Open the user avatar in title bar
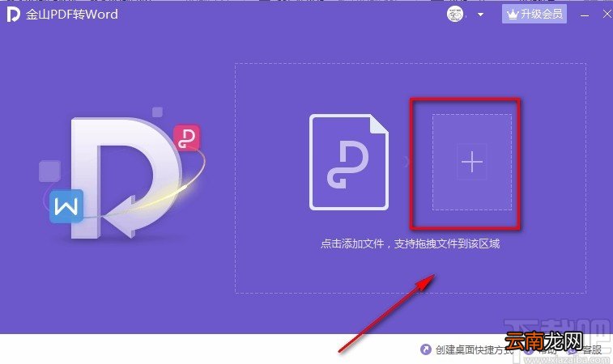Image resolution: width=613 pixels, height=364 pixels. click(455, 15)
